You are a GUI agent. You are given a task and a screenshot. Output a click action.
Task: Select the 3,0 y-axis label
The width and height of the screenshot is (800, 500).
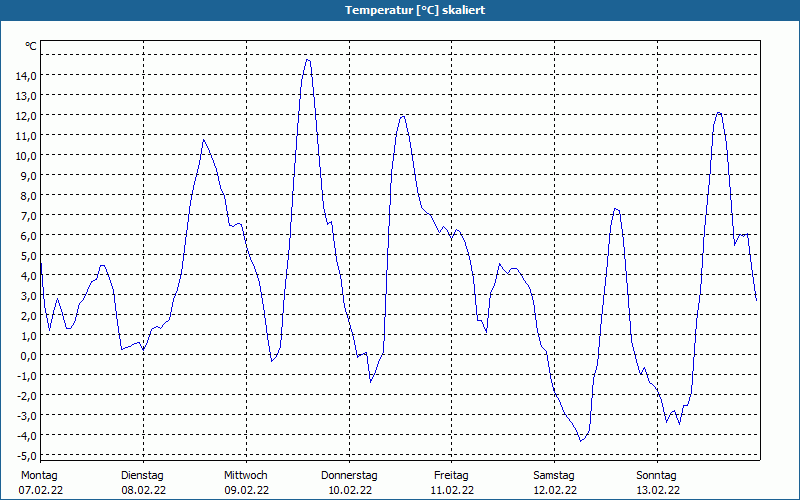point(29,295)
